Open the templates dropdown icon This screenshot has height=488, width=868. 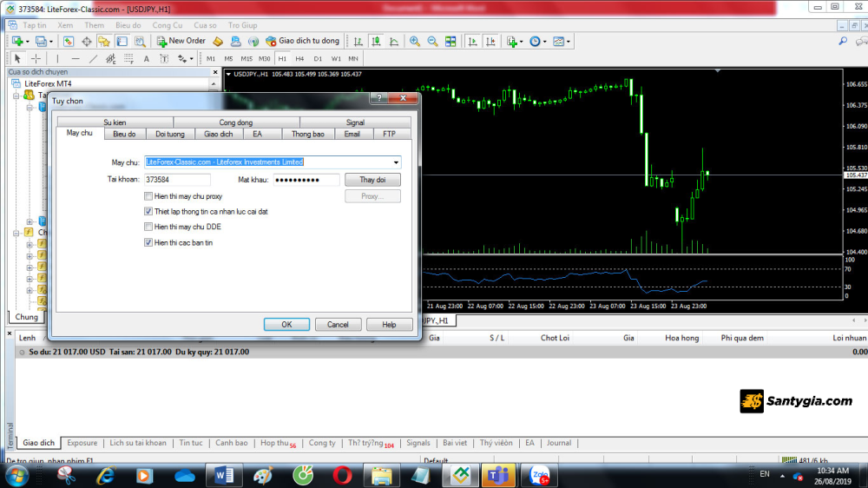[562, 41]
